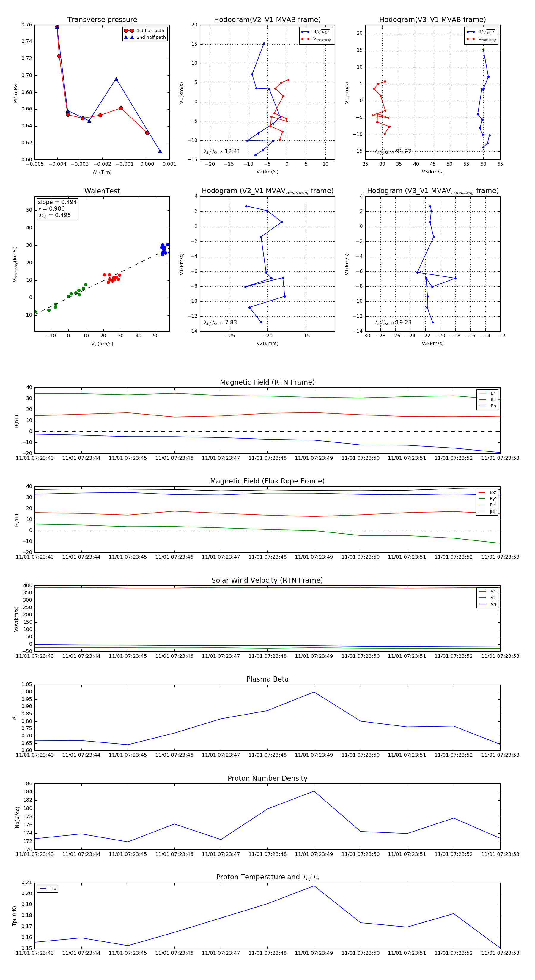Click 'Hodogram (V3_V1 MVAV remaining frame)' title

(x=432, y=191)
